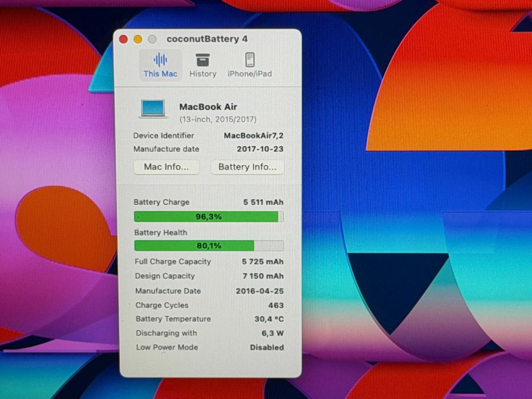
Task: Select the 5 725 mAh capacity value
Action: [x=263, y=262]
